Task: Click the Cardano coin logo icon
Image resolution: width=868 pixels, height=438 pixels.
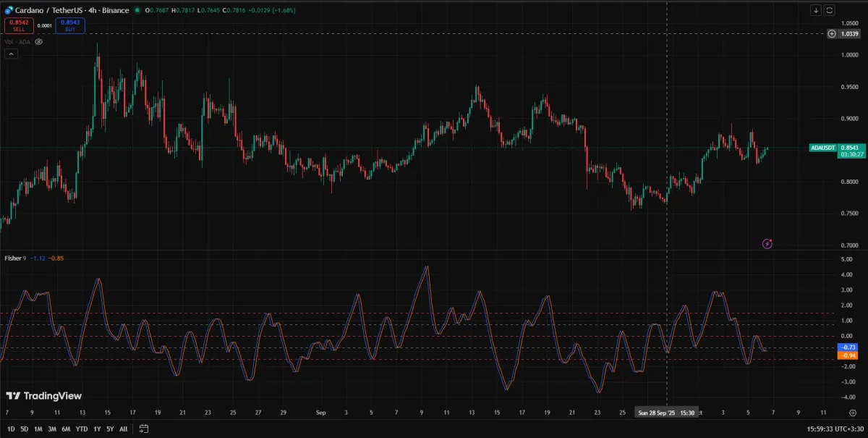Action: [9, 10]
